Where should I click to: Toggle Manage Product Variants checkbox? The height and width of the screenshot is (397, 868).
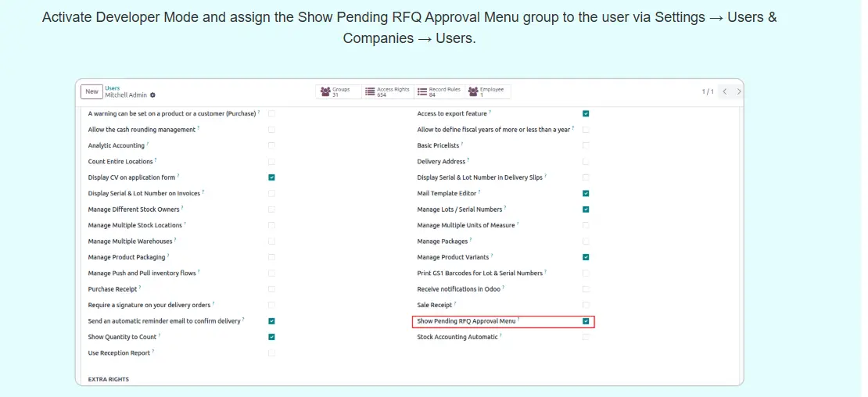click(586, 257)
